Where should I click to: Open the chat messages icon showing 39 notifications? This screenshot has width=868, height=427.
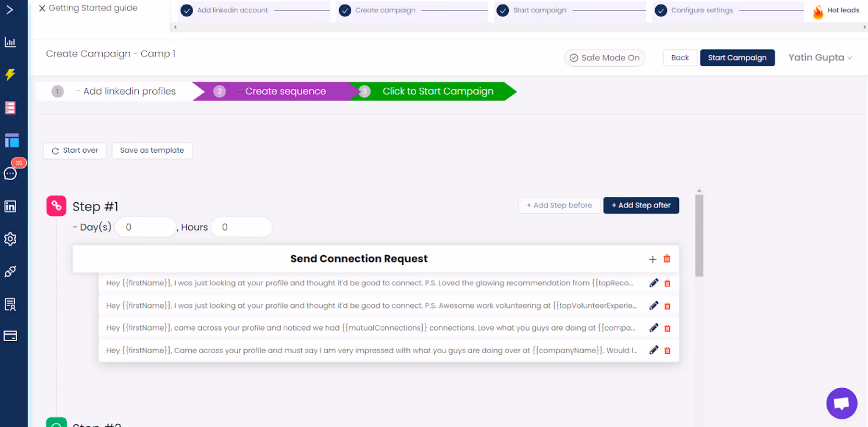10,173
